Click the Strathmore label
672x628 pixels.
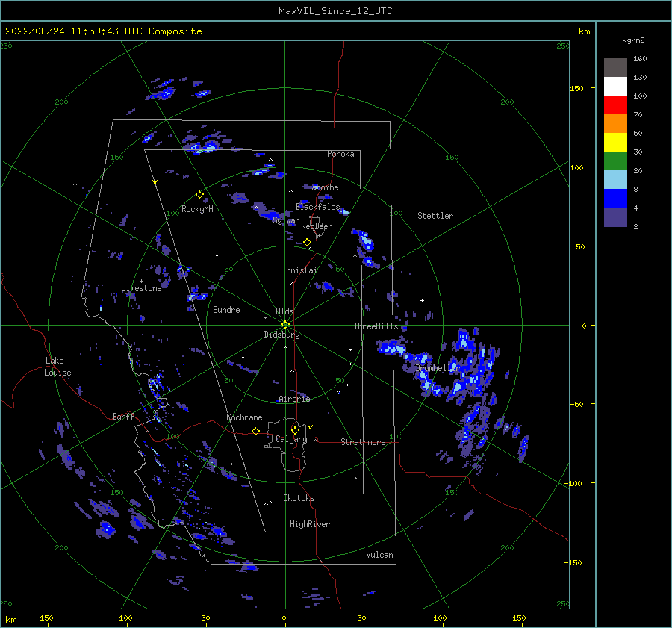[363, 442]
